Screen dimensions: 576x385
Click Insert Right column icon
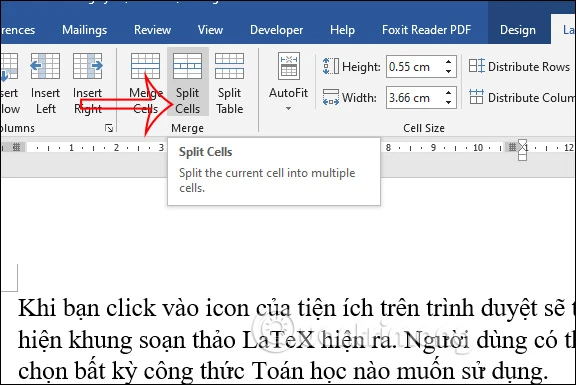87,66
